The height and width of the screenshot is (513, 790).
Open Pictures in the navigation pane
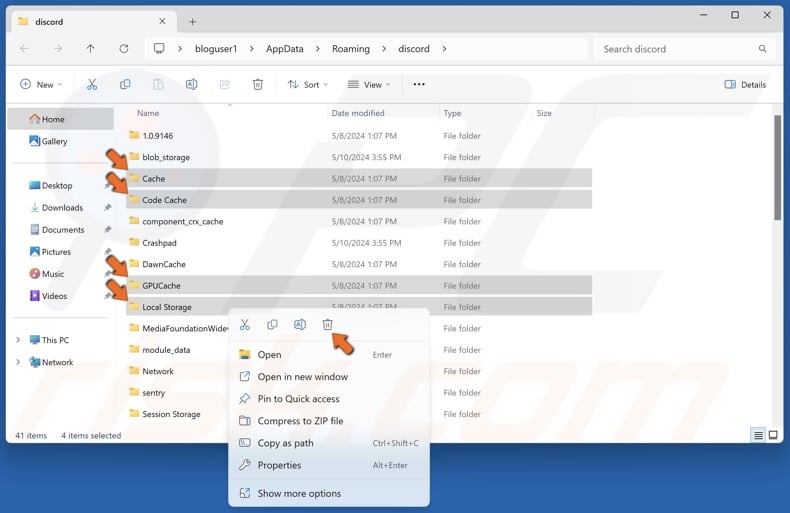tap(50, 252)
